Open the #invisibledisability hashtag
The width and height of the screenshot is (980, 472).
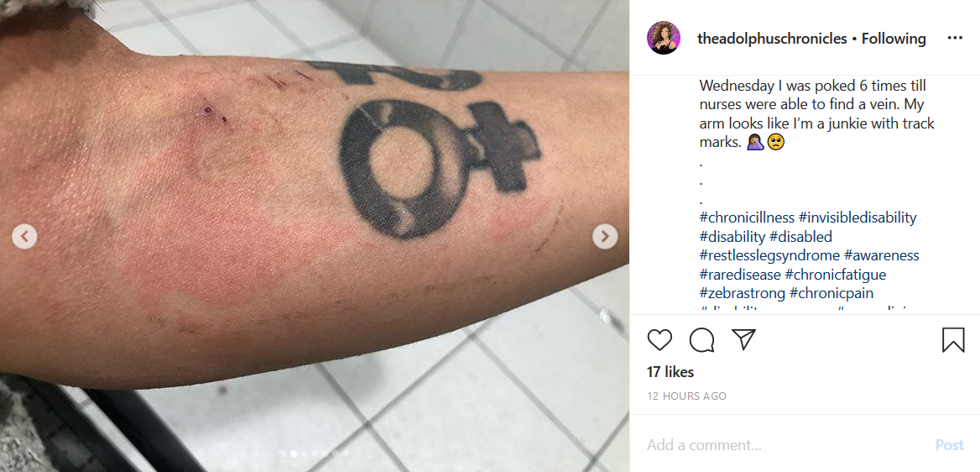pos(857,218)
